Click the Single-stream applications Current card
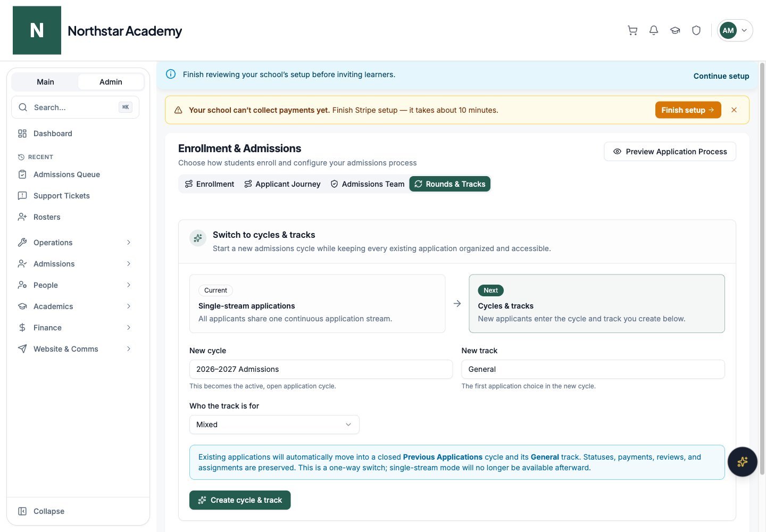The image size is (766, 532). pos(318,304)
